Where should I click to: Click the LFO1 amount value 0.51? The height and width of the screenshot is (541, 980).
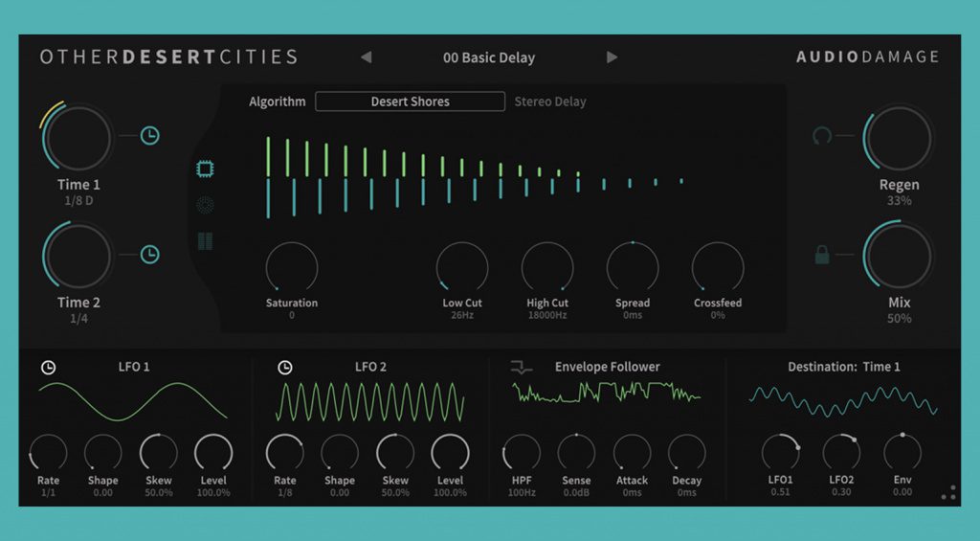pyautogui.click(x=781, y=492)
